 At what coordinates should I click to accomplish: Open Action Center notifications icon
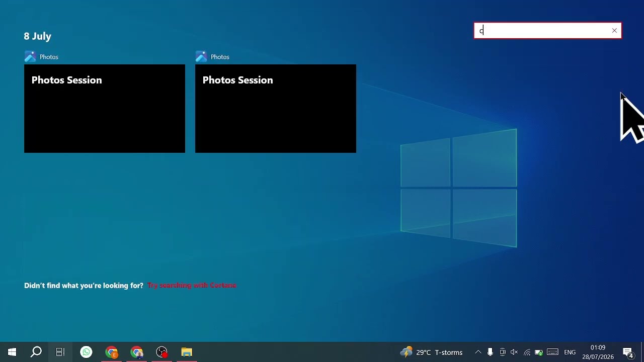pos(628,352)
